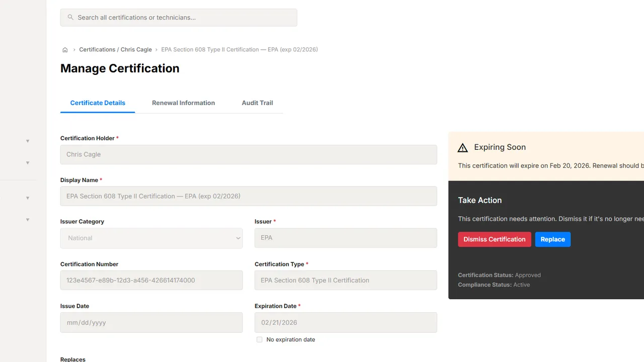The height and width of the screenshot is (362, 644).
Task: Click the Dismiss Certification button
Action: coord(494,239)
